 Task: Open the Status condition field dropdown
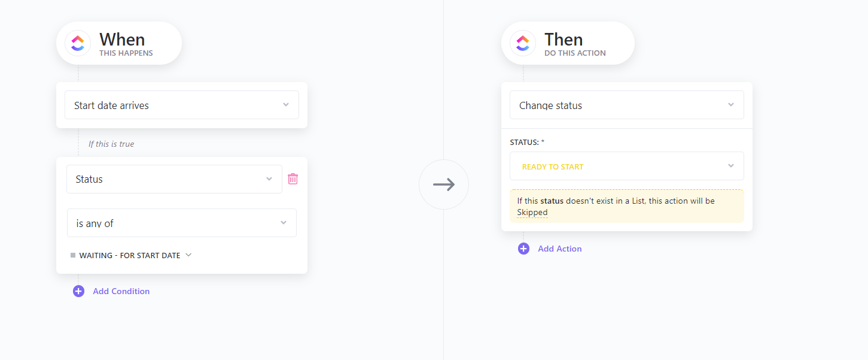pos(174,179)
